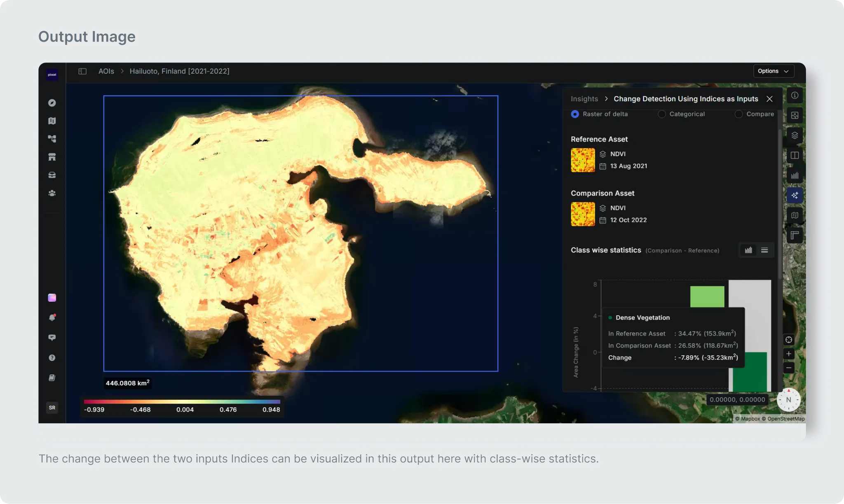
Task: Open the help question mark icon
Action: 52,358
